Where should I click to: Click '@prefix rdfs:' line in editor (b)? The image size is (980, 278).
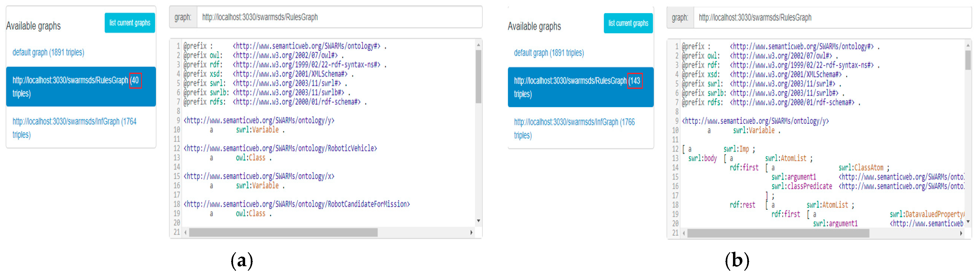(x=771, y=102)
